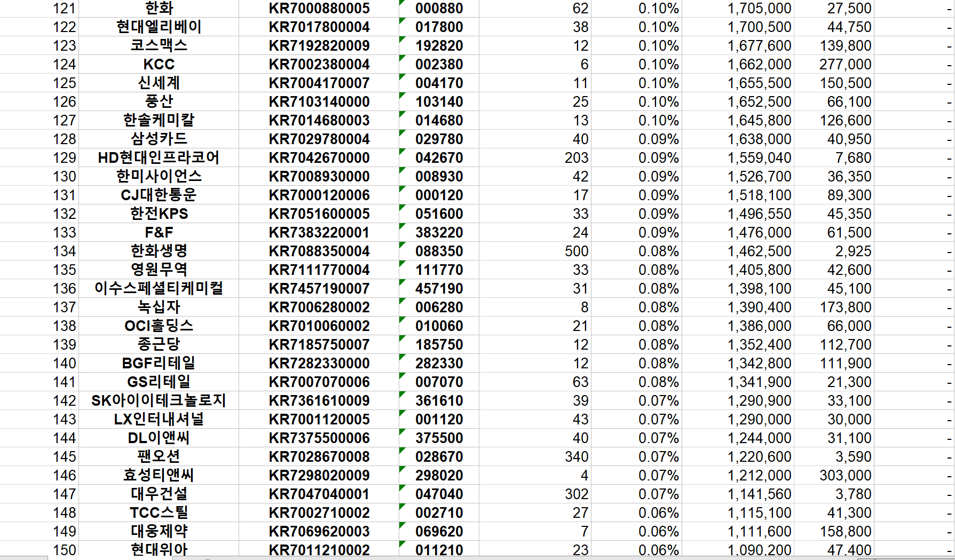Select 영원무역 name cell

tap(159, 270)
